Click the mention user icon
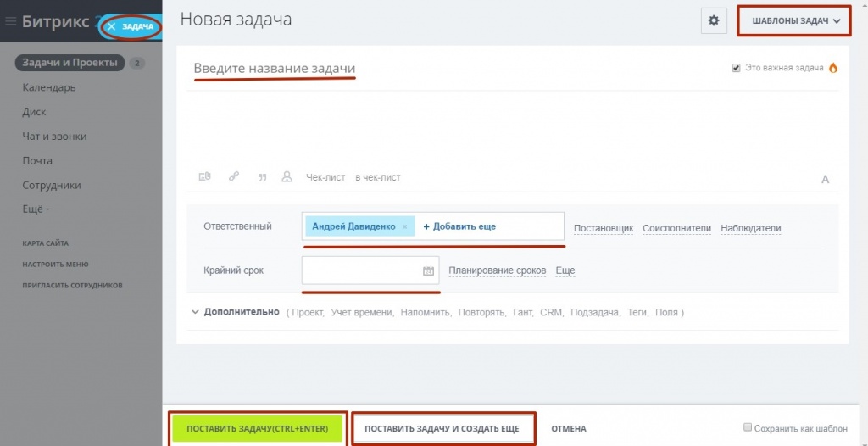Viewport: 868px width, 446px height. (x=287, y=177)
